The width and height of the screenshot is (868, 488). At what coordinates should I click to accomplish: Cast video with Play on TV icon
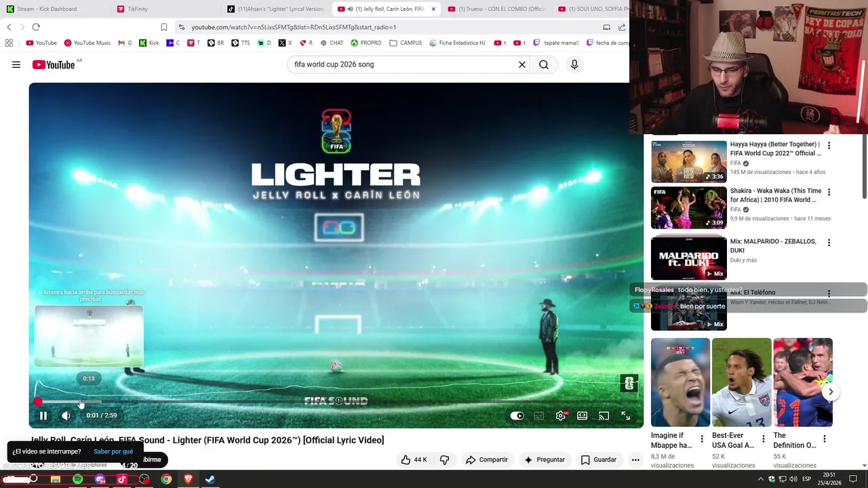[604, 415]
